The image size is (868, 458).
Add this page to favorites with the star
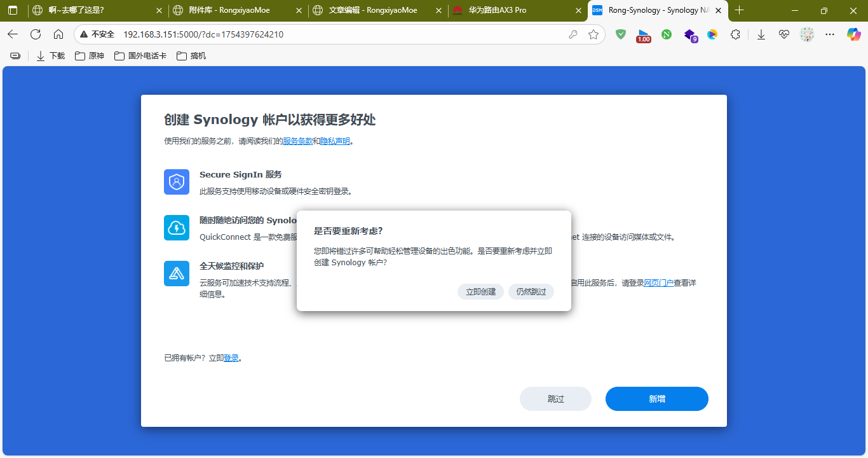pyautogui.click(x=593, y=34)
